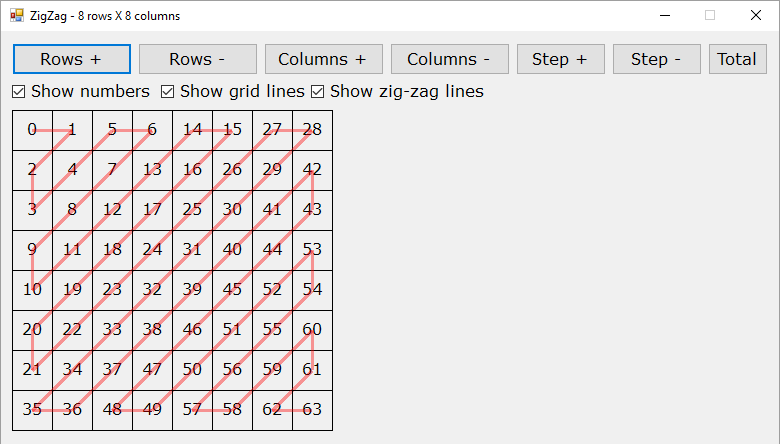Screen dimensions: 780x444
Task: Disable the Show zig-zag lines checkbox
Action: [317, 91]
